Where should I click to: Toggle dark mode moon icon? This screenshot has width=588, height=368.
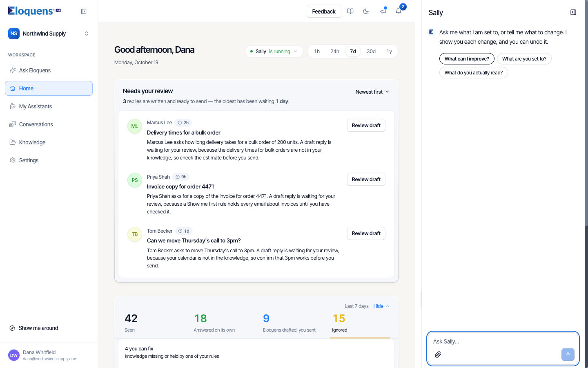pos(366,11)
